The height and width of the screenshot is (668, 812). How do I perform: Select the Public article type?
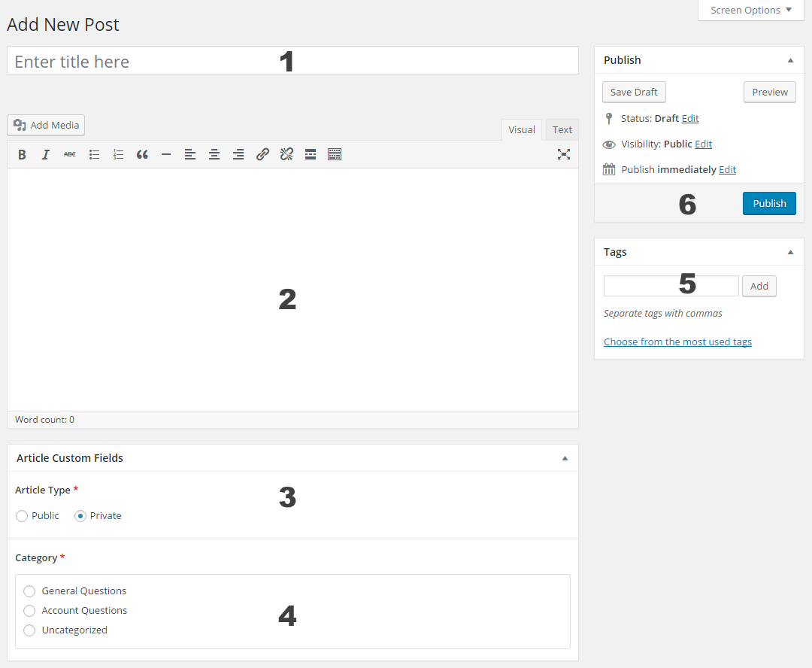(22, 516)
